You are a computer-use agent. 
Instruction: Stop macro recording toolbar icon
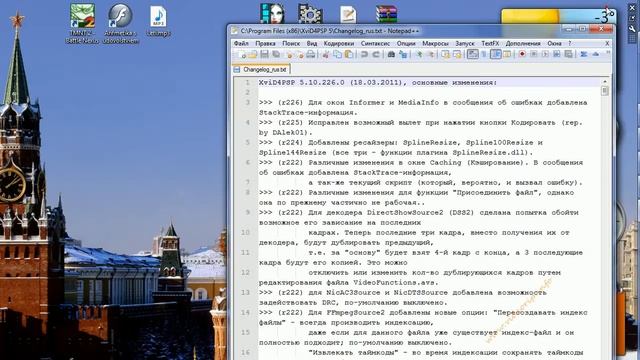click(533, 54)
